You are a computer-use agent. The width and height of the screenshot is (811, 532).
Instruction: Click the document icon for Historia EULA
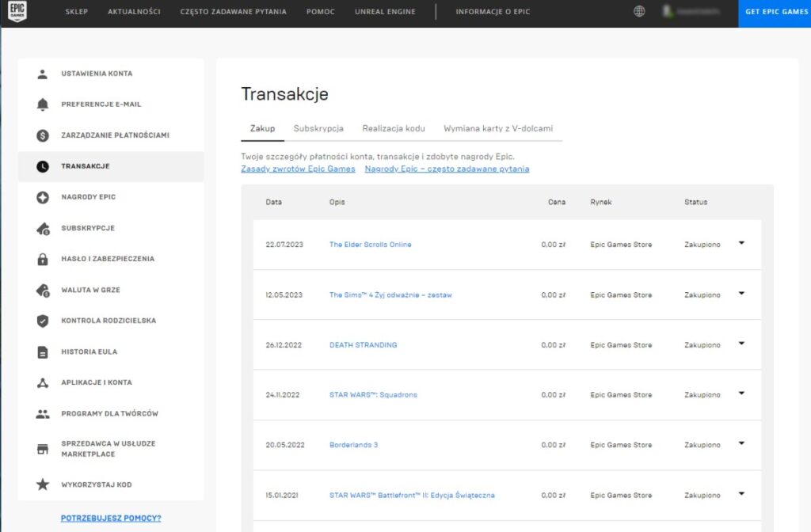point(43,352)
